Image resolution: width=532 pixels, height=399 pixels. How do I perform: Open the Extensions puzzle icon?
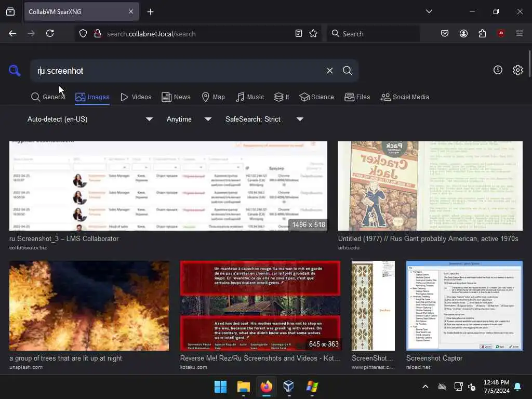(x=482, y=33)
